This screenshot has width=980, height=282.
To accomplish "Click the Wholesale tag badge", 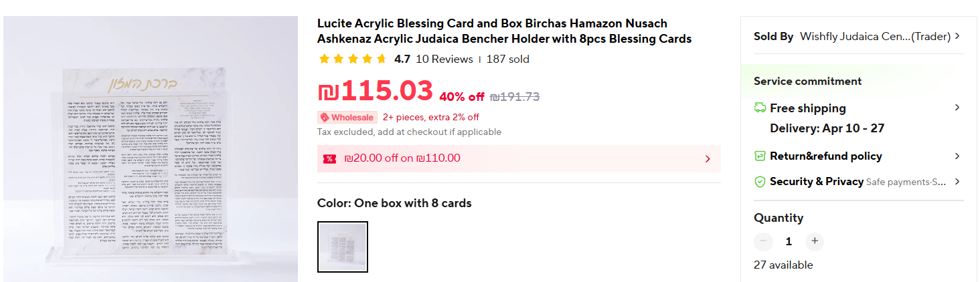I will coord(347,118).
